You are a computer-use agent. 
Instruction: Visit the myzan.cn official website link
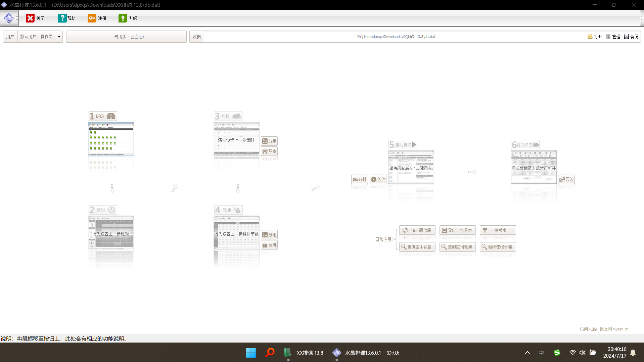click(604, 329)
